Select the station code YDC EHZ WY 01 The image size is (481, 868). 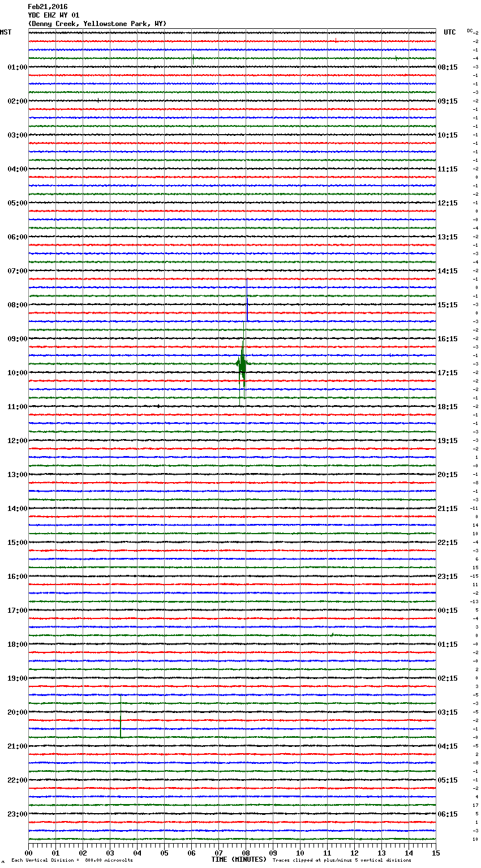pos(54,15)
